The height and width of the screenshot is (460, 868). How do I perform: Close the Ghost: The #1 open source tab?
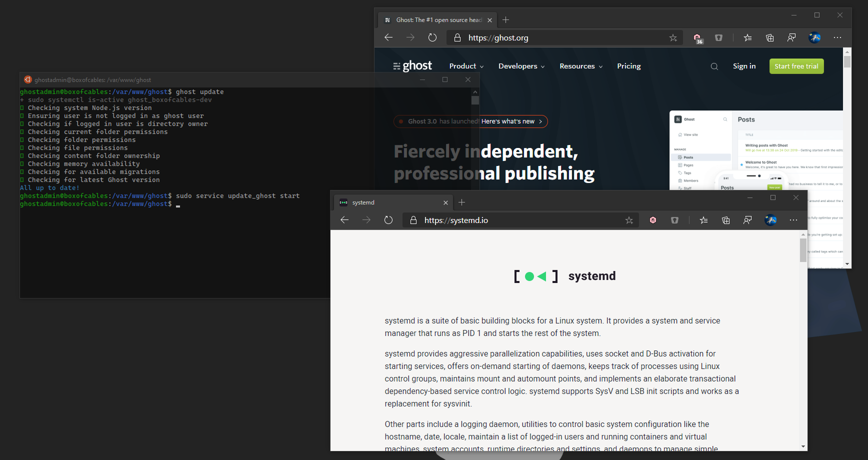(x=489, y=20)
